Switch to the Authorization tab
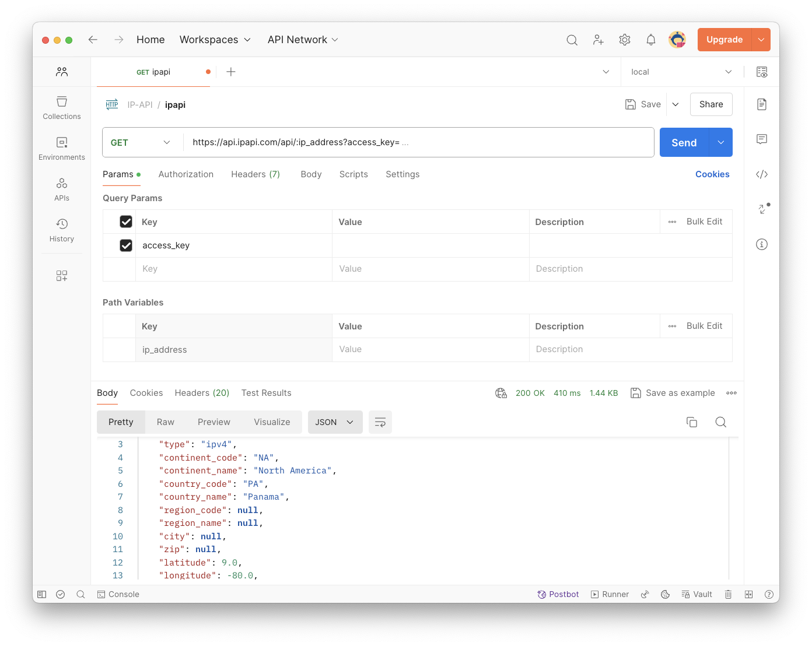The image size is (812, 646). pos(185,174)
